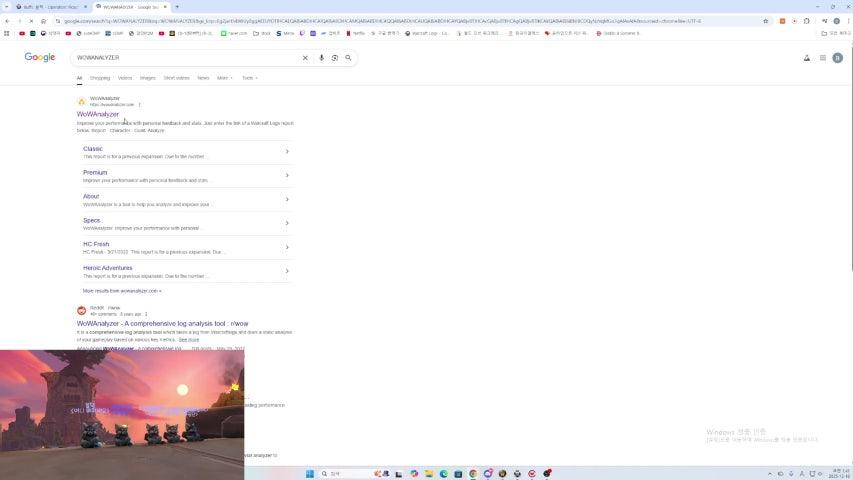Switch to Videos results
The width and height of the screenshot is (853, 480).
125,78
